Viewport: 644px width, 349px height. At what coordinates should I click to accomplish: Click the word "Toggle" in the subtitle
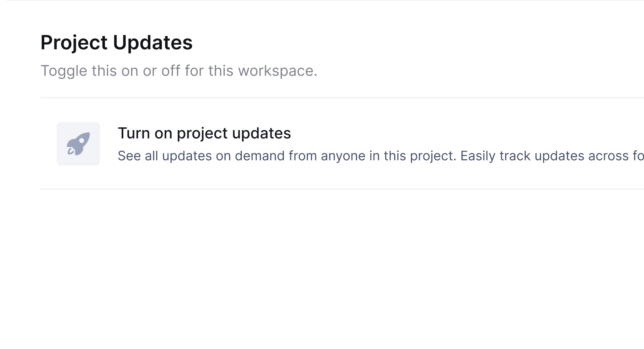63,71
